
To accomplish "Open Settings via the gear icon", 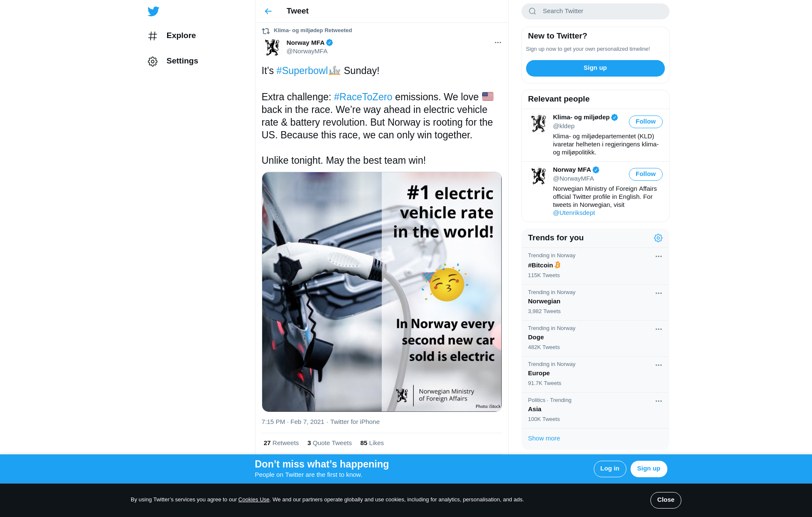I will click(x=153, y=61).
